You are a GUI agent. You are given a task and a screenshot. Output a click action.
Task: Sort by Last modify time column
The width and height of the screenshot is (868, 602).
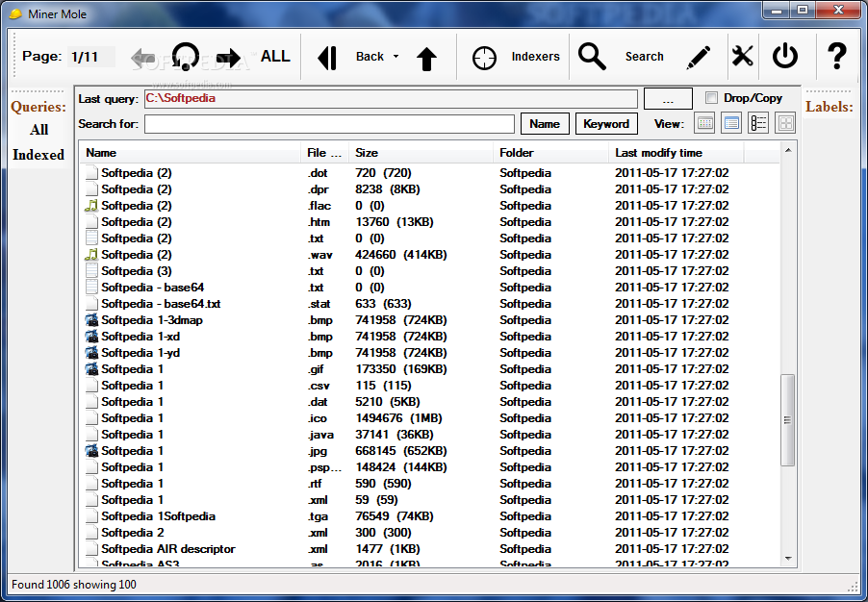676,153
